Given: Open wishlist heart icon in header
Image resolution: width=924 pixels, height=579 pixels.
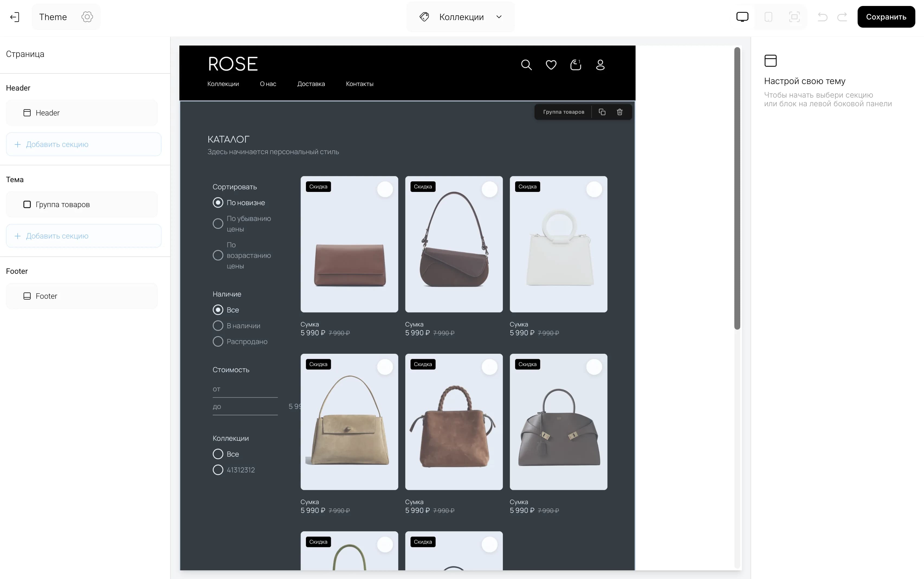Looking at the screenshot, I should 551,65.
